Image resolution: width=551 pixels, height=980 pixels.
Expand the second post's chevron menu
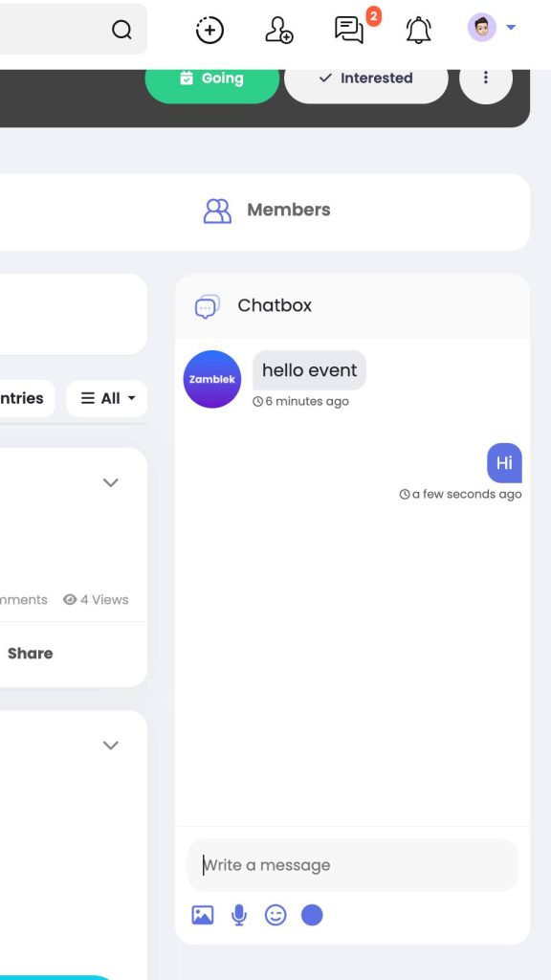[111, 745]
